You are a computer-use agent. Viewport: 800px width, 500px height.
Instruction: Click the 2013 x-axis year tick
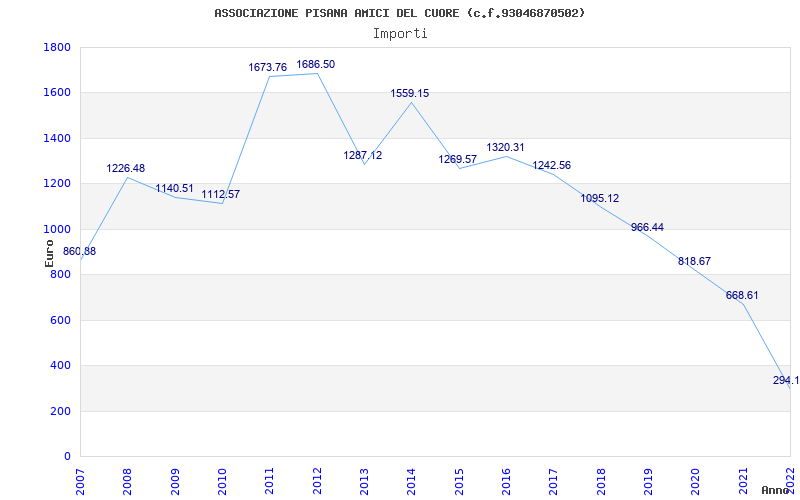[364, 481]
